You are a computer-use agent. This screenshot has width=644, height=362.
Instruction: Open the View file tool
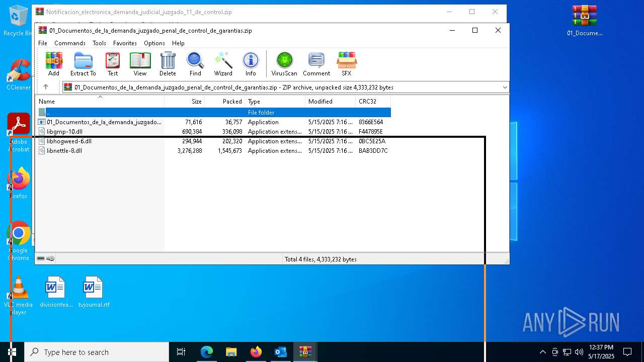point(140,64)
